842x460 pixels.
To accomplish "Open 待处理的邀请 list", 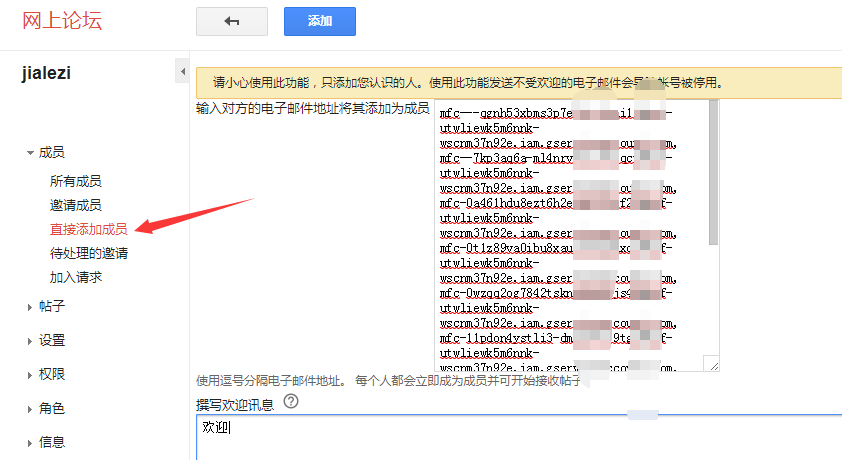I will pos(88,253).
